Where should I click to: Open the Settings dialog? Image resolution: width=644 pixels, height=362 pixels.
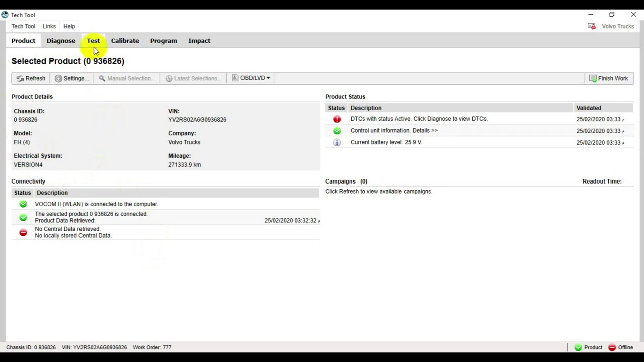pyautogui.click(x=71, y=78)
